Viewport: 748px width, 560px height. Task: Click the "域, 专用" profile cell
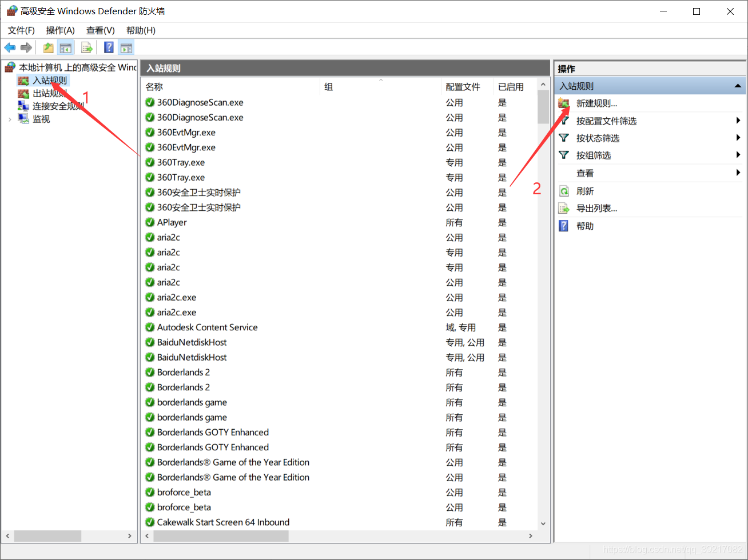tap(461, 327)
